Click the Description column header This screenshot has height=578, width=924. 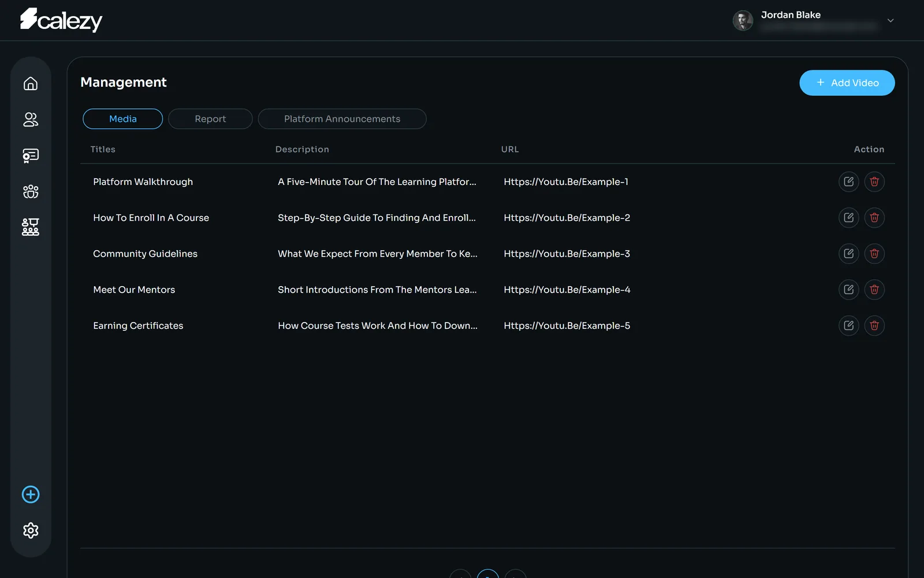pyautogui.click(x=302, y=149)
